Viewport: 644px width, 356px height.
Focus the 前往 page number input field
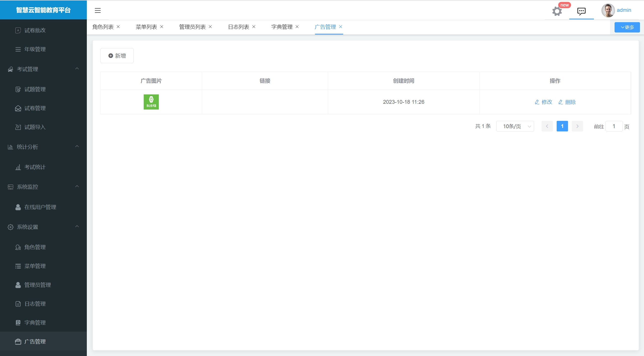point(614,126)
